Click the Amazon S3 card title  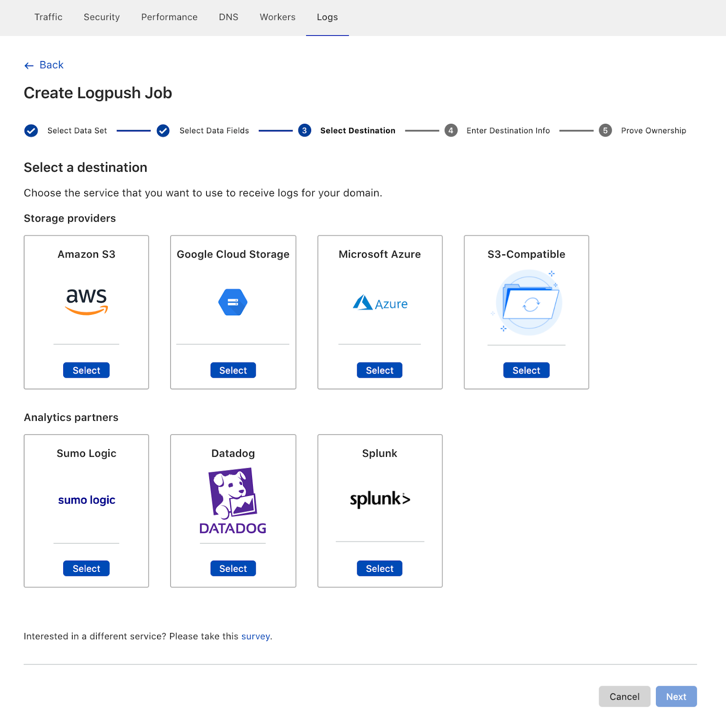click(86, 254)
